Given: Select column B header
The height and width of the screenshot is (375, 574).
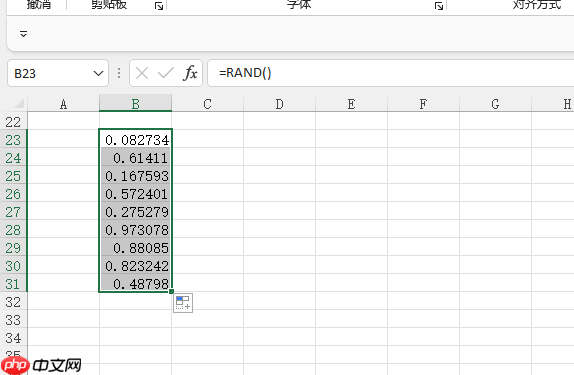Looking at the screenshot, I should (x=135, y=104).
